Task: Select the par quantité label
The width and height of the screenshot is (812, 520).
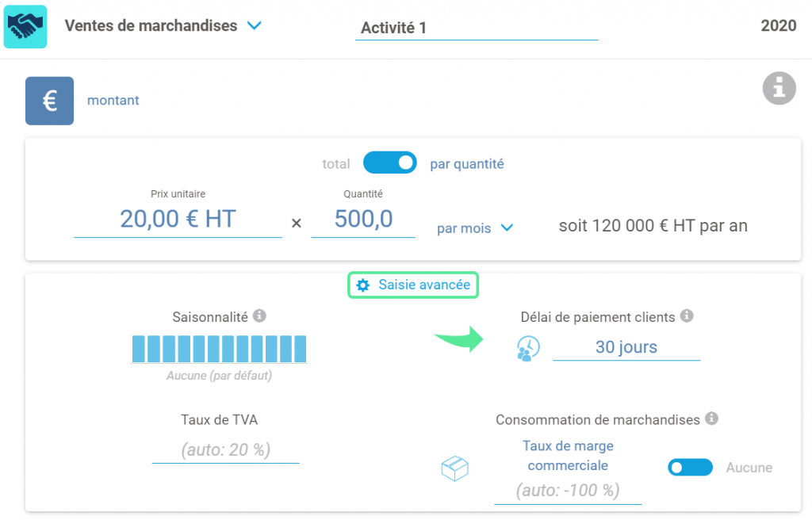Action: click(x=466, y=163)
